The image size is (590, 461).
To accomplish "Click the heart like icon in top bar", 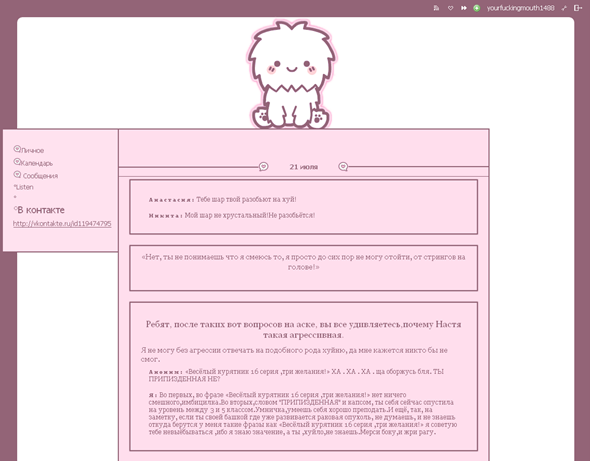I will pyautogui.click(x=450, y=8).
